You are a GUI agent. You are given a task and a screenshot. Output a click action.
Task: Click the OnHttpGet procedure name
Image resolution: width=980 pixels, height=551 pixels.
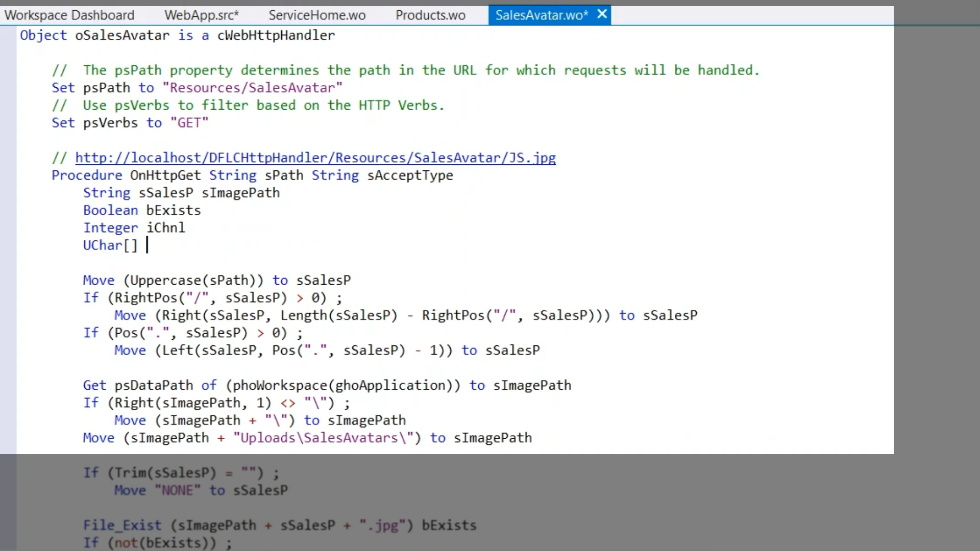coord(165,176)
